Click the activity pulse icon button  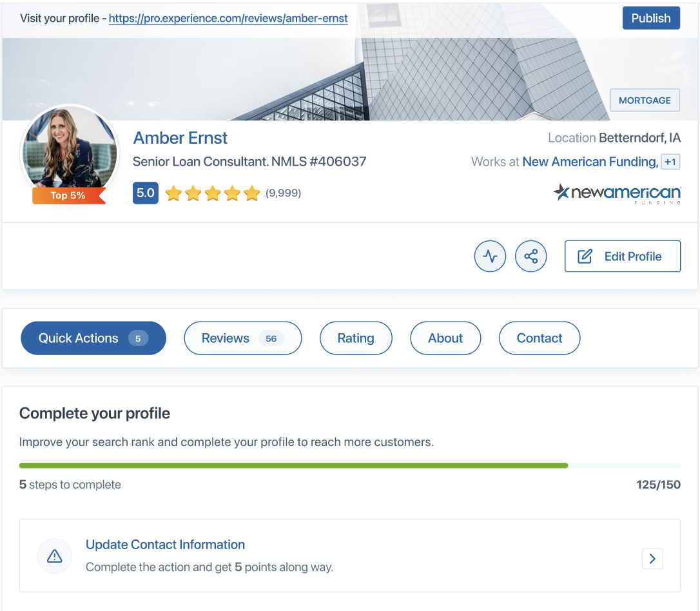(490, 256)
